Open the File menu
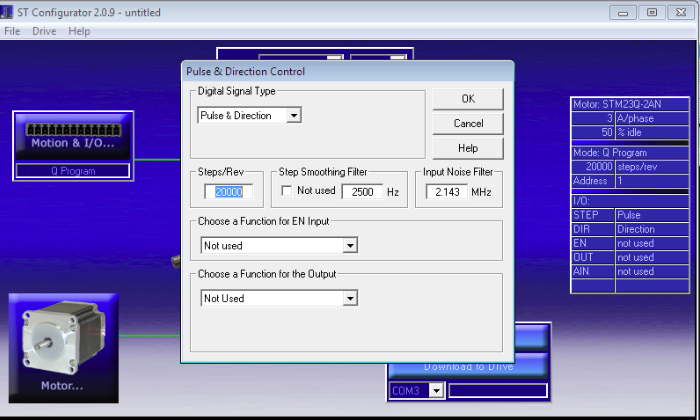 (x=12, y=31)
